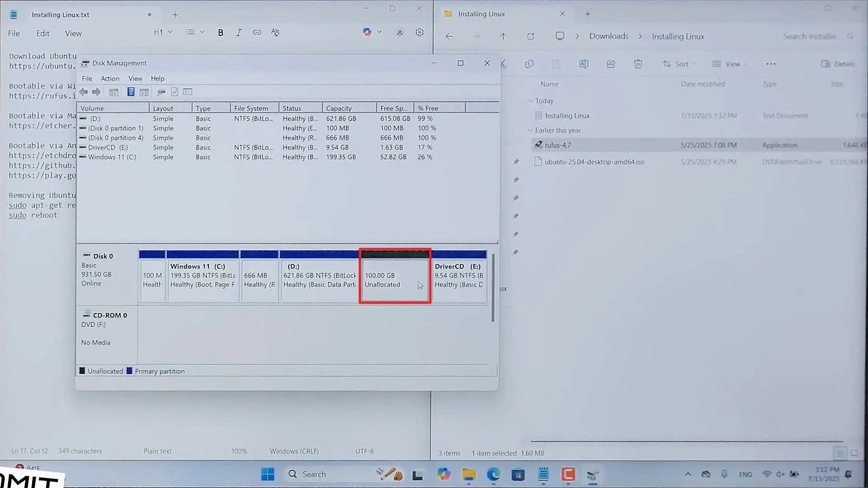Insert a link using Notepad's link icon

tap(257, 33)
